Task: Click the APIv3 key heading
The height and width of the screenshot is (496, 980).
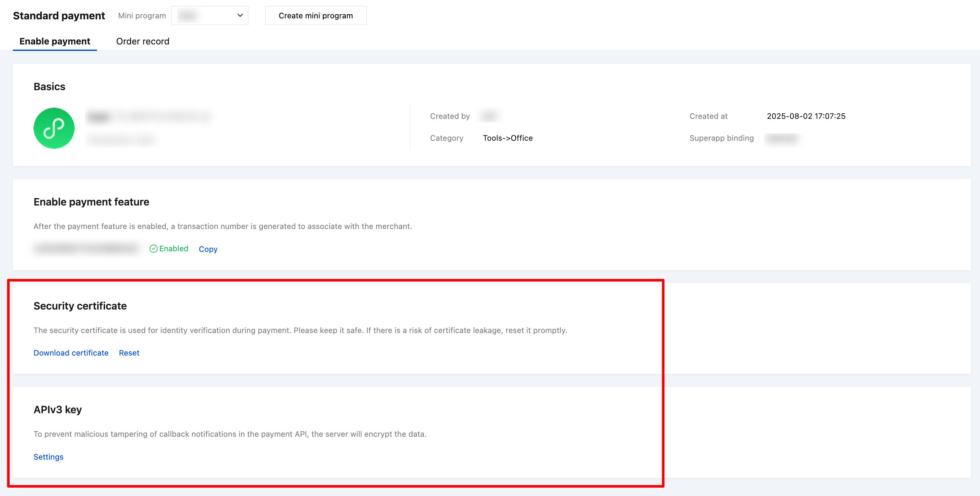Action: (x=58, y=410)
